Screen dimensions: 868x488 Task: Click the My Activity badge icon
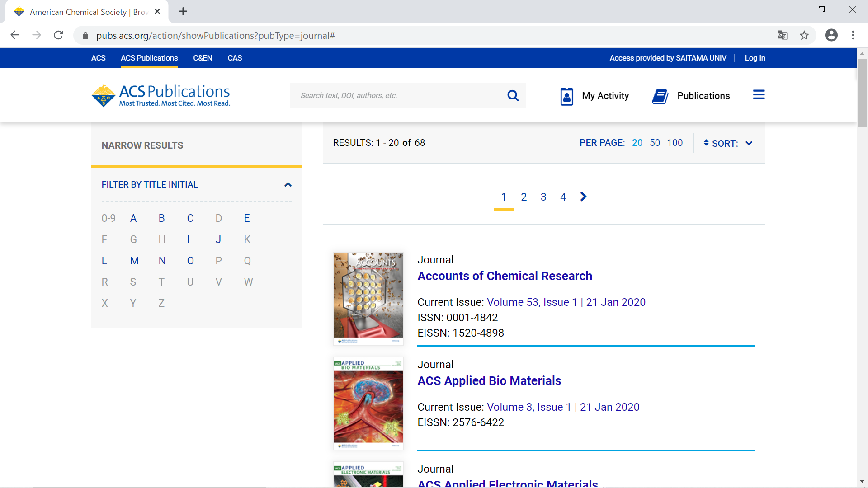coord(566,96)
